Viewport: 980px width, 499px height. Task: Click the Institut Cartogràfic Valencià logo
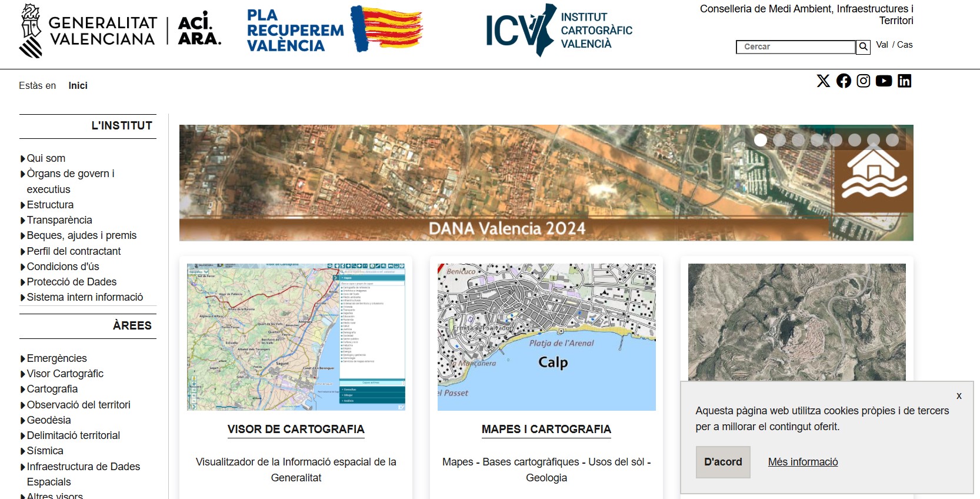point(559,30)
